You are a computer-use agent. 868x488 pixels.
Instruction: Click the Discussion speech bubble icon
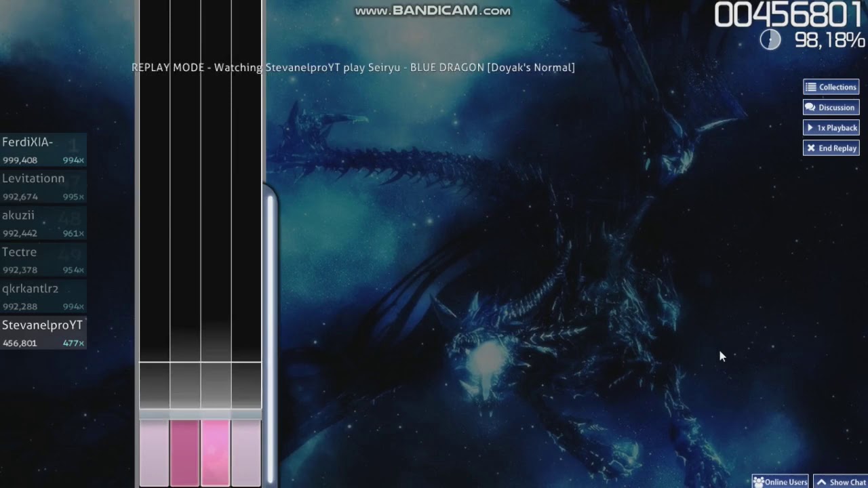[810, 107]
